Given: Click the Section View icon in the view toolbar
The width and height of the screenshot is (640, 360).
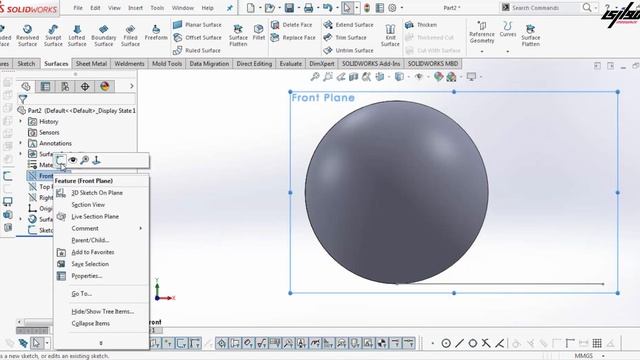Looking at the screenshot, I should tap(353, 76).
